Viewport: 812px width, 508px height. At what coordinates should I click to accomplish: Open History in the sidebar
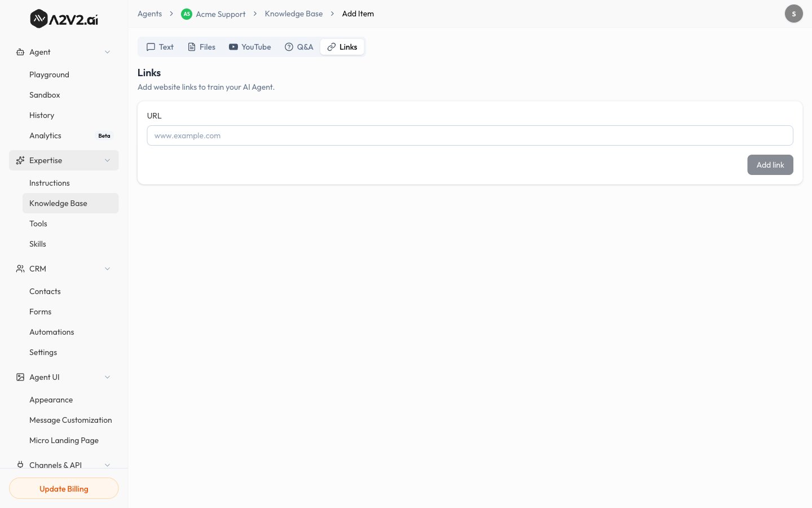70,115
